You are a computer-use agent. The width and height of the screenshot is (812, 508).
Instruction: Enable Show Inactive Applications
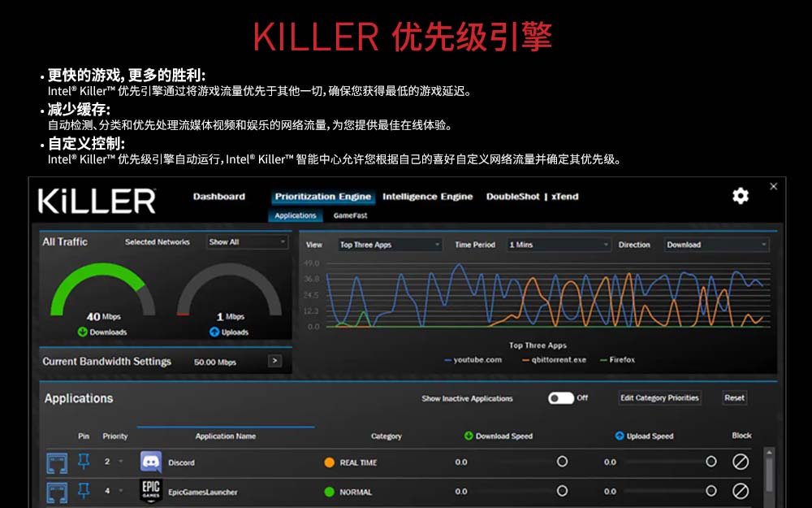point(559,397)
